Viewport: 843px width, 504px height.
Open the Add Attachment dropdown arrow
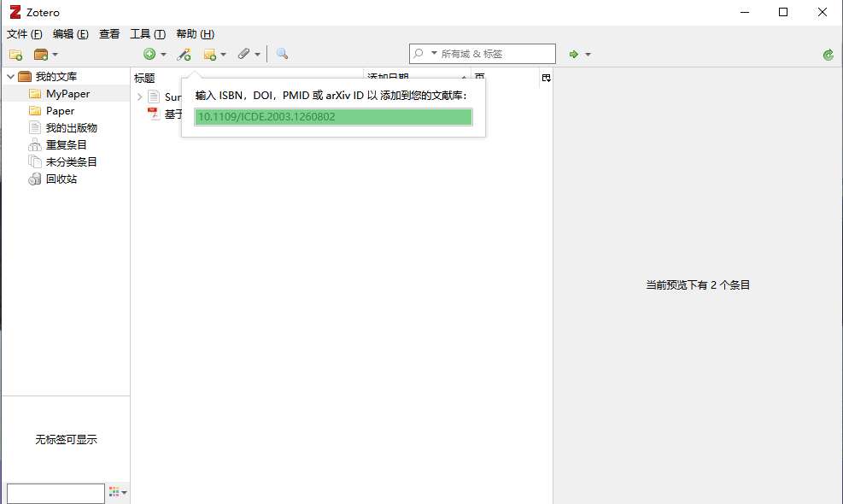[x=258, y=55]
